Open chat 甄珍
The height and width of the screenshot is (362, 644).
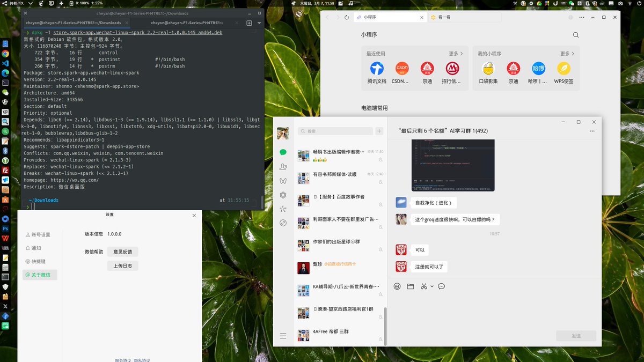click(x=340, y=268)
